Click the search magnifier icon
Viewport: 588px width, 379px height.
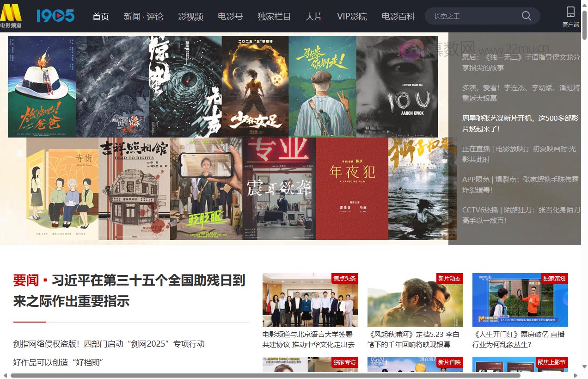(526, 15)
